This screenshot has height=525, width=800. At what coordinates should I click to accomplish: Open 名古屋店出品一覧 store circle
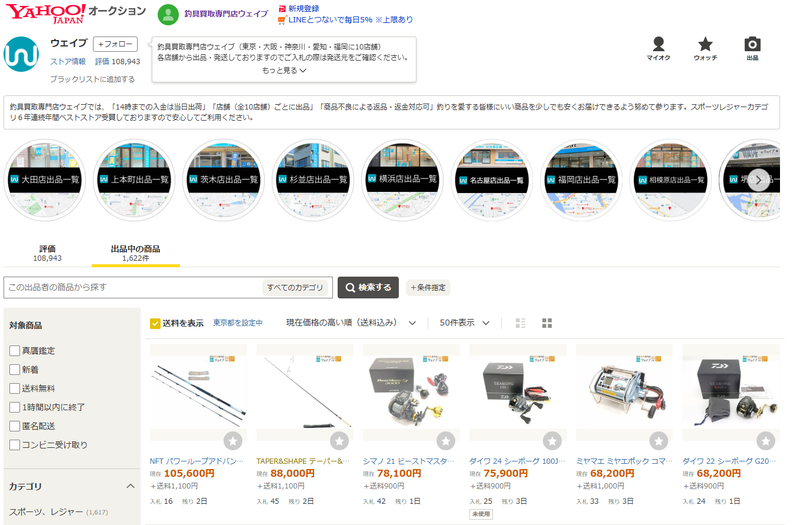tap(492, 180)
